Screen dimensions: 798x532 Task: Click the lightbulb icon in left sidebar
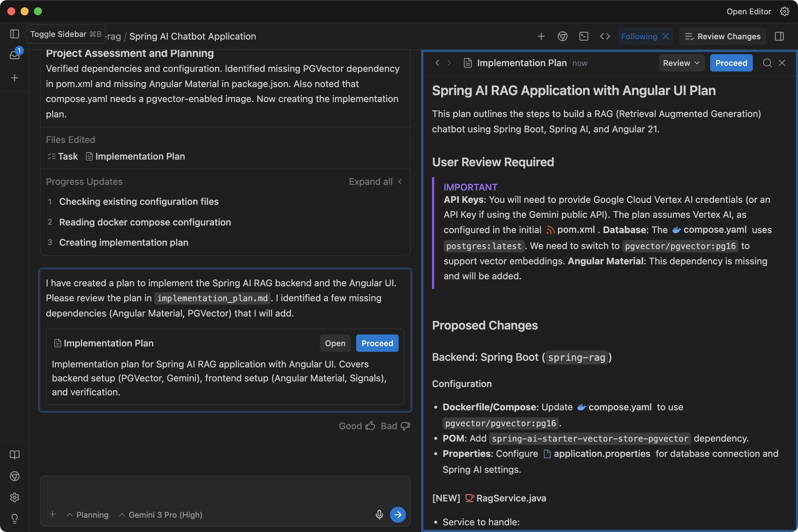coord(15,518)
